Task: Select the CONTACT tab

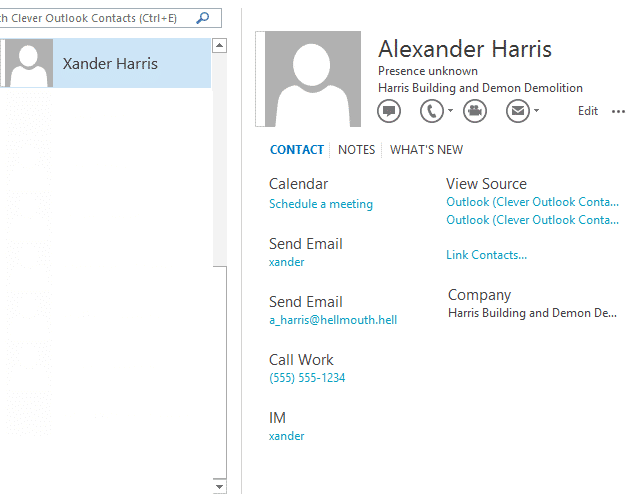Action: (296, 150)
